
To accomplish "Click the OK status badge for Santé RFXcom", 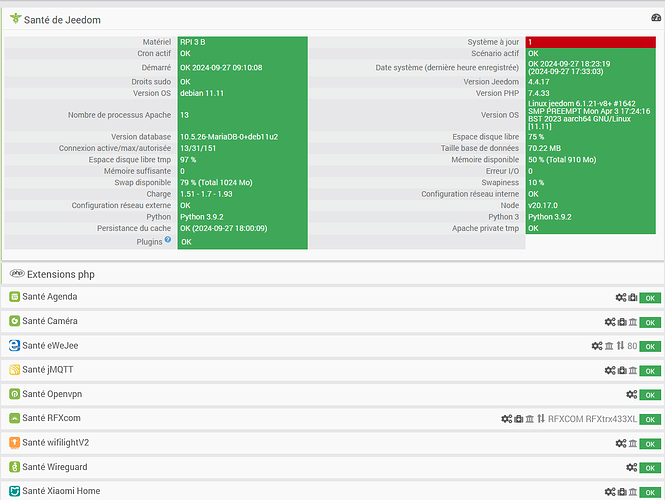I will 650,419.
